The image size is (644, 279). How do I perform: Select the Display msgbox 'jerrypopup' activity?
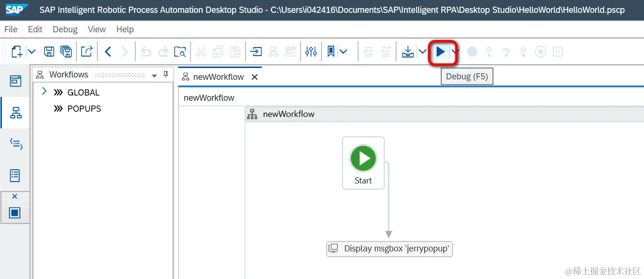pyautogui.click(x=389, y=249)
